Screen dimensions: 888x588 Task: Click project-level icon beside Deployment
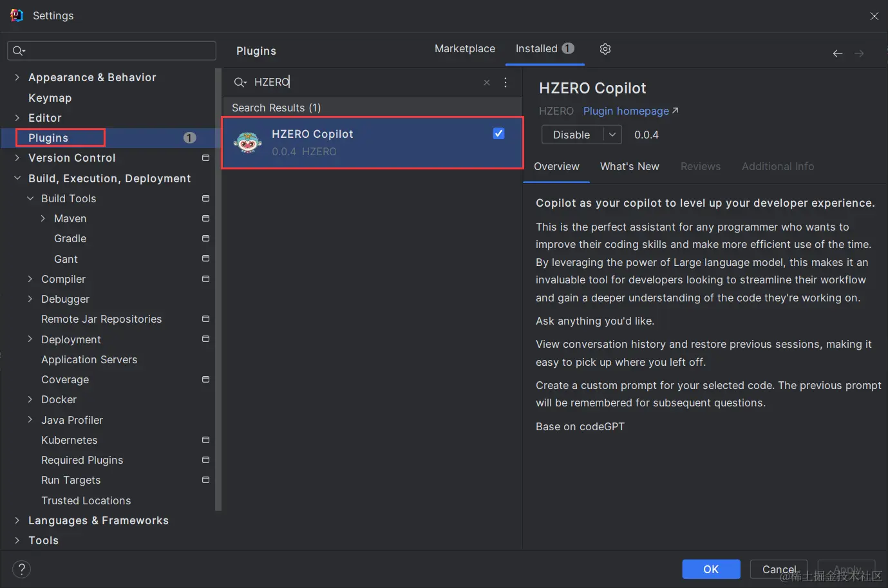tap(205, 339)
